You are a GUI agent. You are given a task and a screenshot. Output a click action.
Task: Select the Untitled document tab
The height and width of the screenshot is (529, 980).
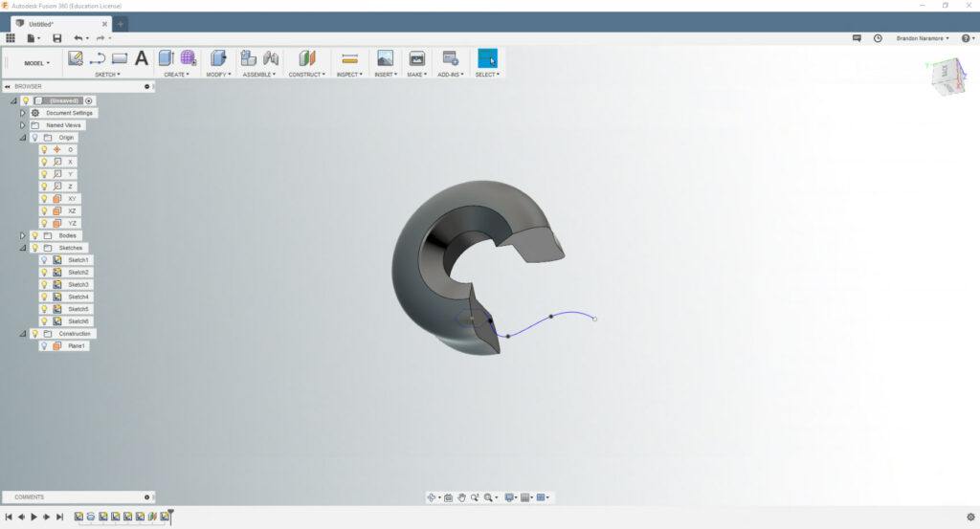[60, 24]
